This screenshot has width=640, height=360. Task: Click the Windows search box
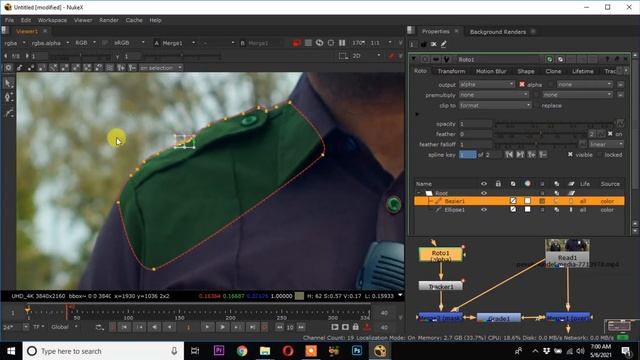tap(104, 351)
